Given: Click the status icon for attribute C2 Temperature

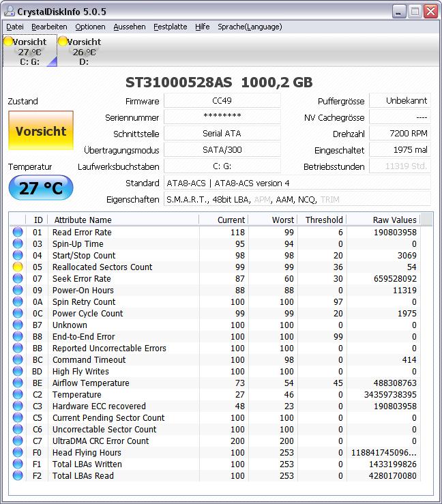Looking at the screenshot, I should [18, 394].
